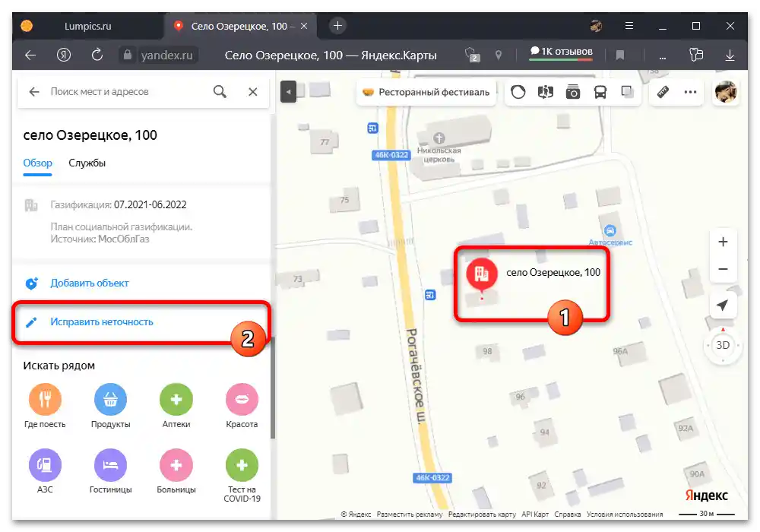This screenshot has height=532, width=760.
Task: Close the Село Озерецкое tab
Action: [x=304, y=26]
